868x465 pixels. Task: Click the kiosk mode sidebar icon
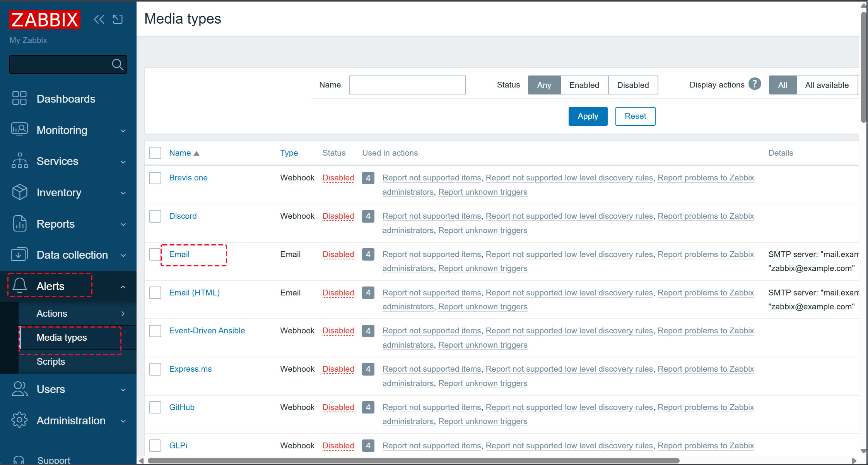tap(118, 19)
